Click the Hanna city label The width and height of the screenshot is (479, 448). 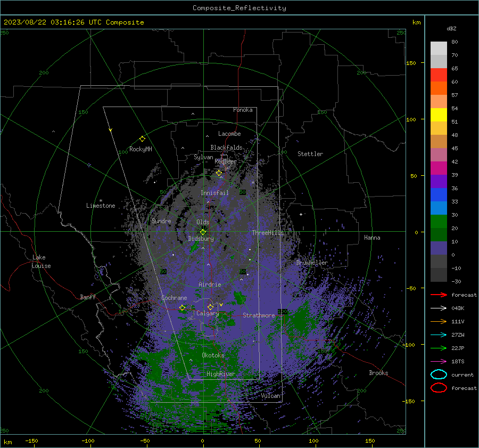click(x=372, y=238)
